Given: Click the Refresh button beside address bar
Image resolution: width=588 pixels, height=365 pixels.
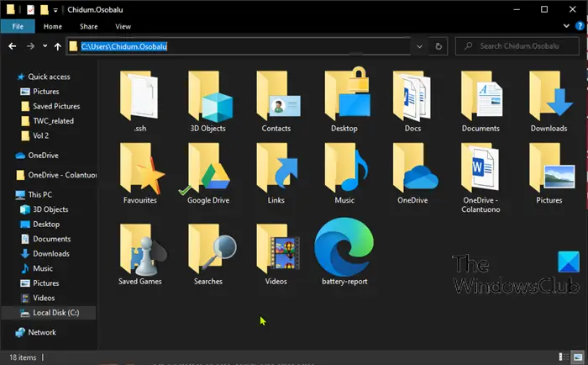Looking at the screenshot, I should 439,46.
